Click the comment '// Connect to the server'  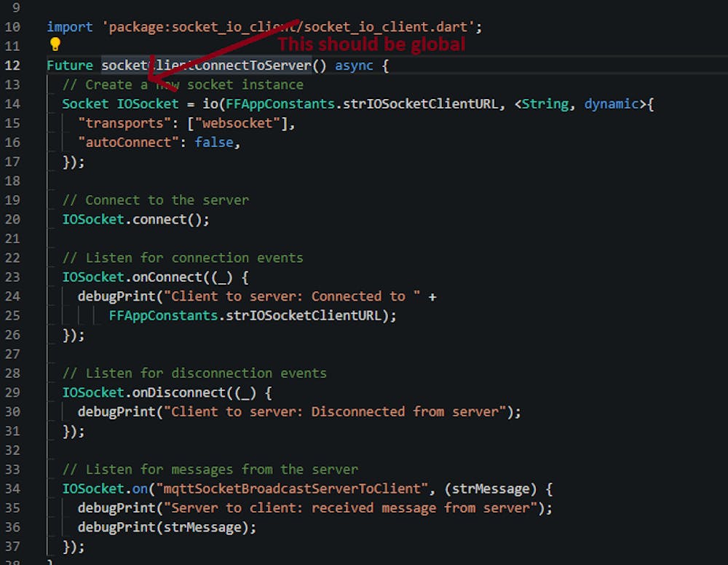156,200
